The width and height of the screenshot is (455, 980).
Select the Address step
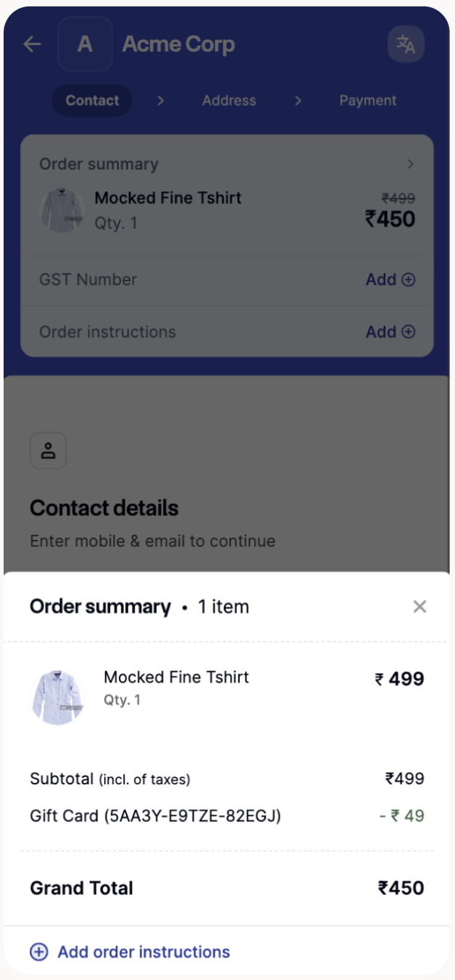click(229, 101)
